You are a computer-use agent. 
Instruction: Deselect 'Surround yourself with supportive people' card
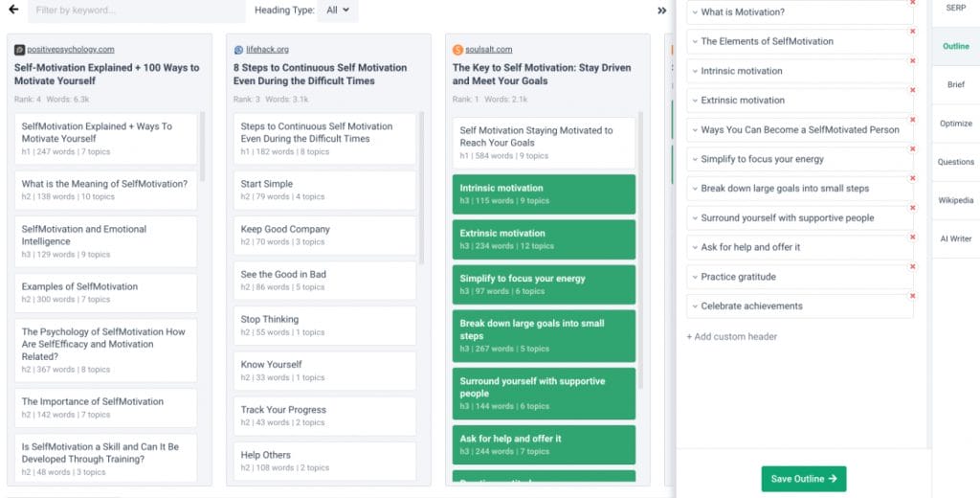tap(544, 393)
